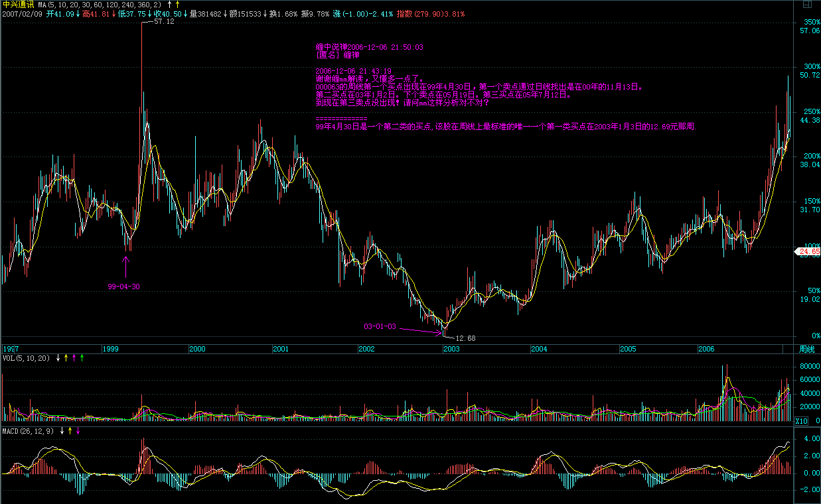
Task: Click the 中兴通讯 stock name
Action: (x=18, y=4)
